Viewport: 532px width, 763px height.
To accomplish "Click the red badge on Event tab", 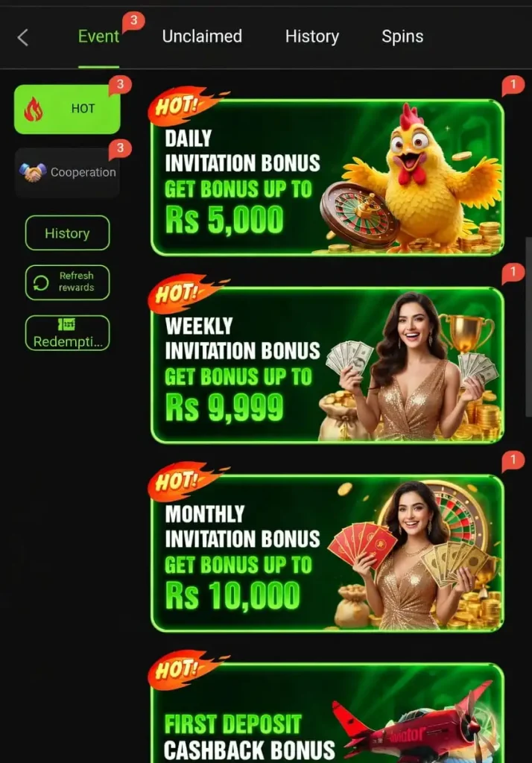I will click(x=133, y=22).
